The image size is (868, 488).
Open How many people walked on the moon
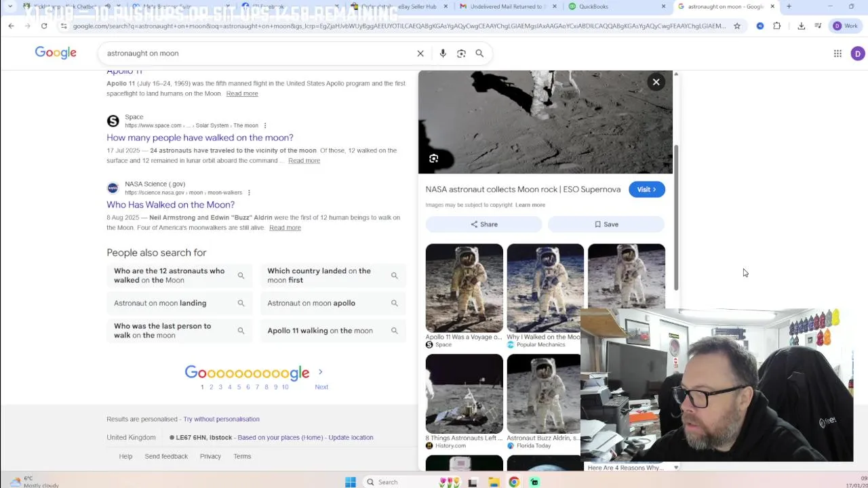point(200,138)
